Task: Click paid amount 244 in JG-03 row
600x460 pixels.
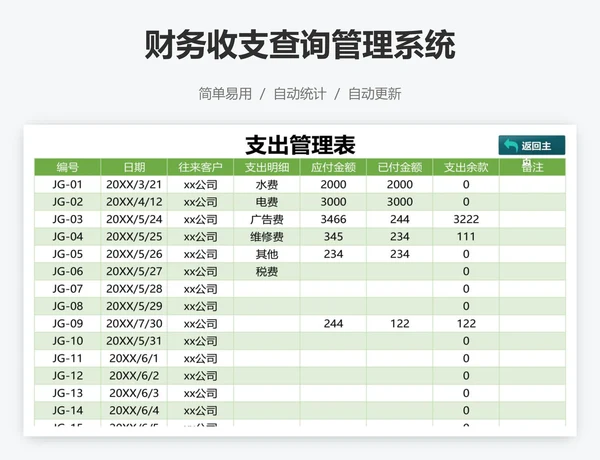Action: click(399, 219)
